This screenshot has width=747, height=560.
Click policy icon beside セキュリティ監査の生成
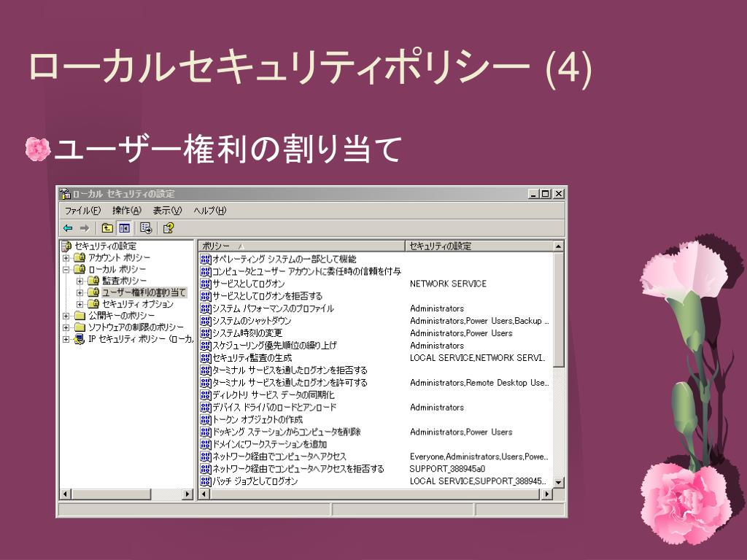[205, 358]
